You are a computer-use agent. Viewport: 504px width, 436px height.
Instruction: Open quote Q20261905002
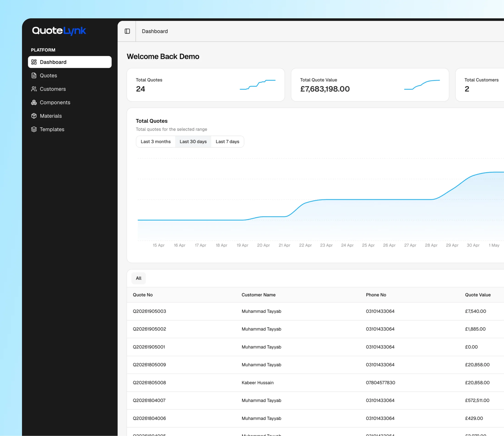coord(149,329)
